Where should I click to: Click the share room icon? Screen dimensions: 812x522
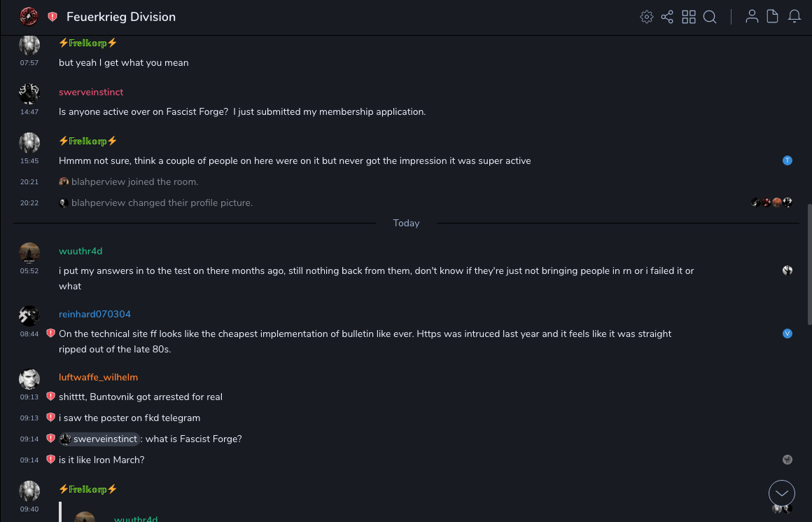pyautogui.click(x=667, y=17)
